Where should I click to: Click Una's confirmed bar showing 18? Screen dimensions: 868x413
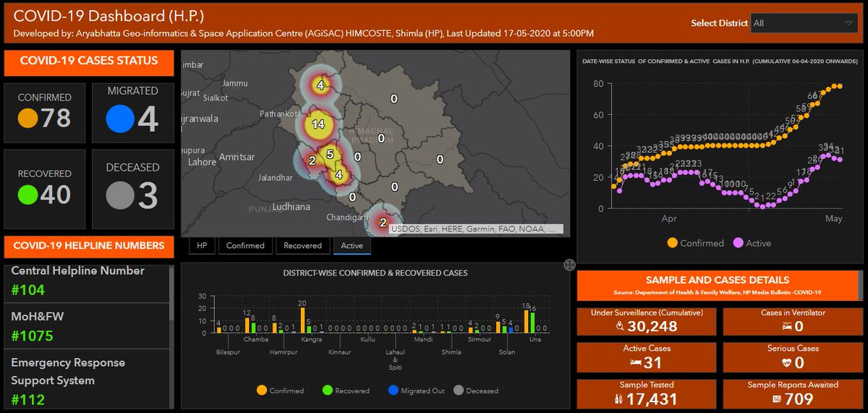(x=526, y=322)
